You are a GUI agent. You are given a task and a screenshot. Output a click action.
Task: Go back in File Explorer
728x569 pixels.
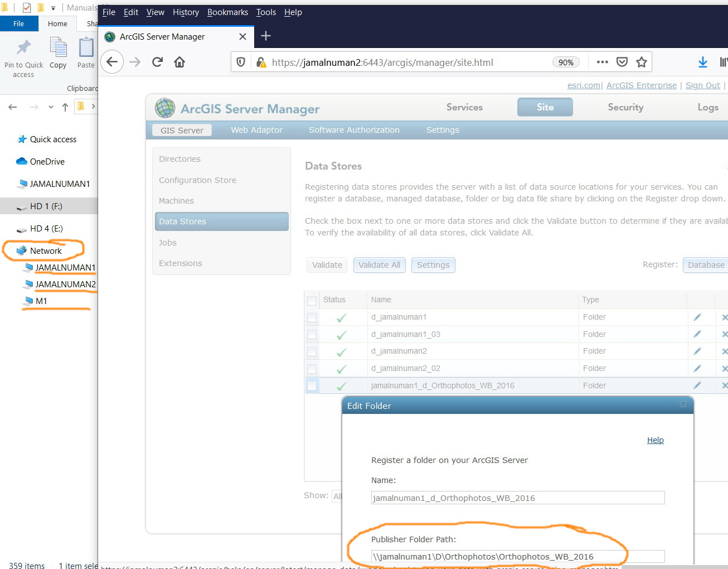click(x=13, y=107)
